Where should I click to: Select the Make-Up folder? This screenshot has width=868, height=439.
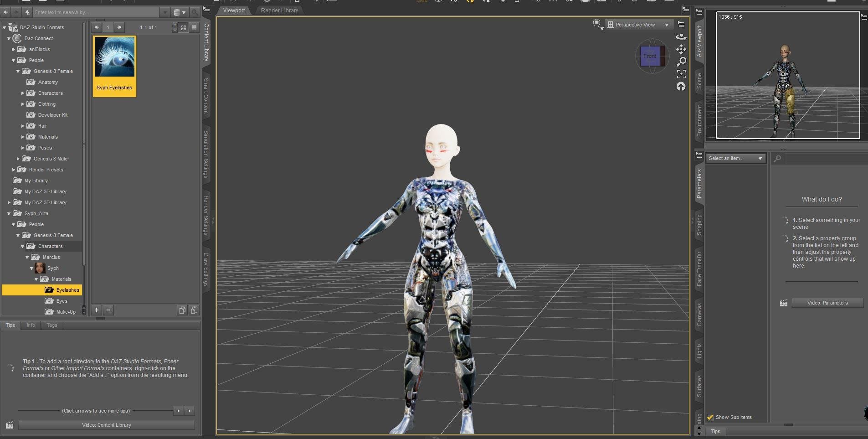point(66,312)
